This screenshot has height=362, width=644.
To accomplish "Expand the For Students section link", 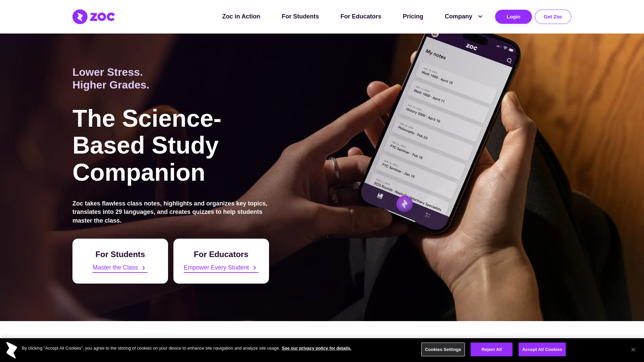I will [120, 267].
